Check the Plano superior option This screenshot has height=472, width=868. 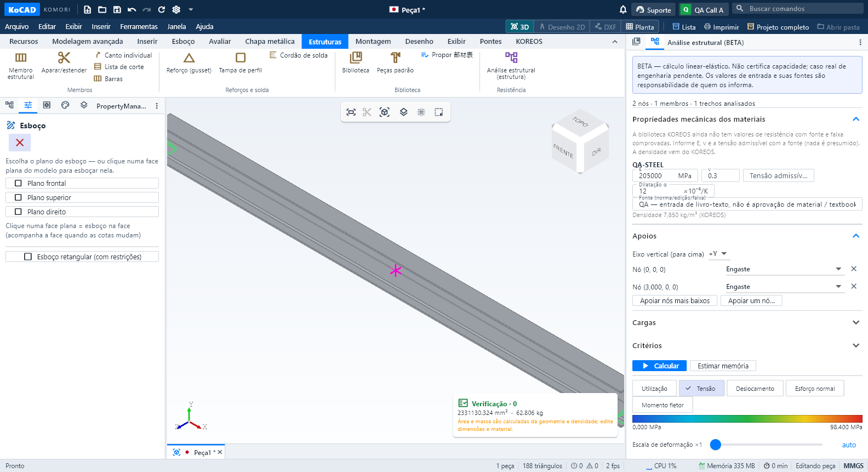tap(82, 197)
